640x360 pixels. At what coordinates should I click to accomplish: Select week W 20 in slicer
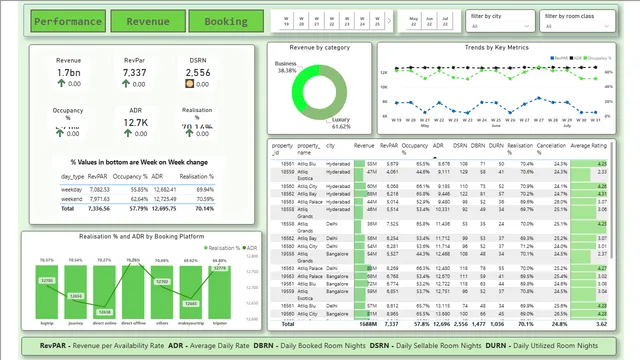pyautogui.click(x=301, y=21)
